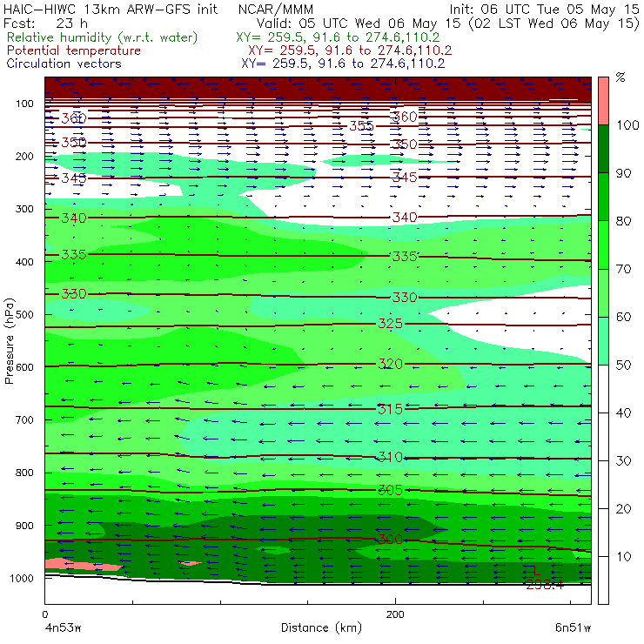Click the darkest green 90–100% colorbar segment
The height and width of the screenshot is (644, 644).
(603, 149)
